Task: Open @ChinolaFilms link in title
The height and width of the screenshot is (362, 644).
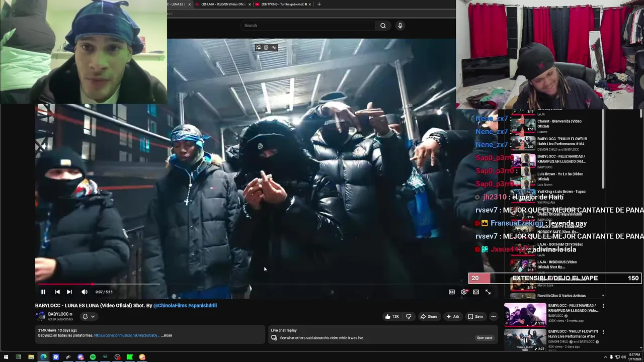Action: (x=170, y=305)
